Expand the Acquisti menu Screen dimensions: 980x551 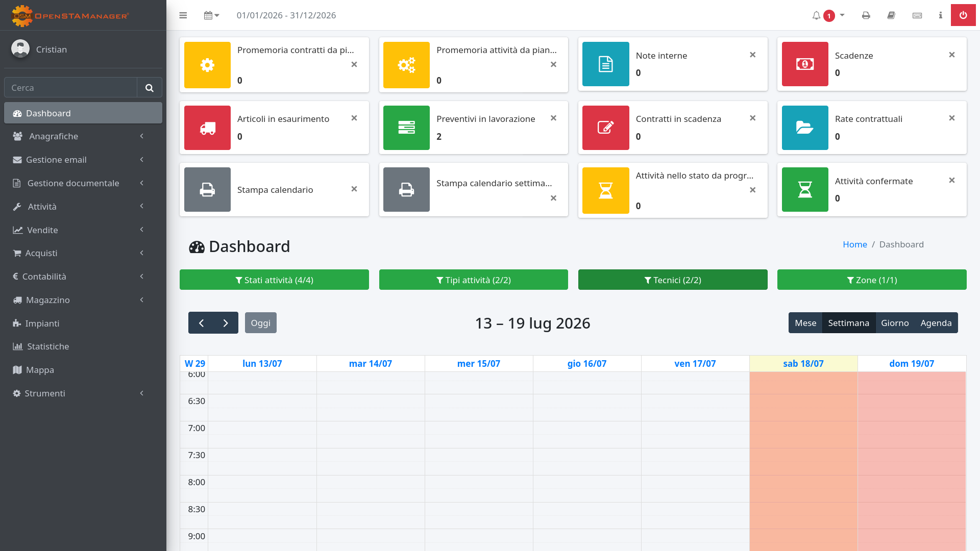pyautogui.click(x=83, y=253)
